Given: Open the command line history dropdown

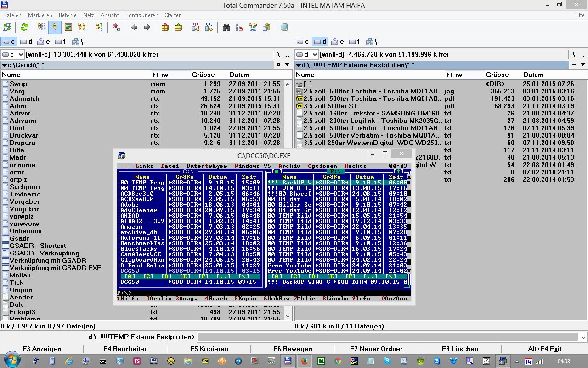Looking at the screenshot, I should [x=583, y=337].
